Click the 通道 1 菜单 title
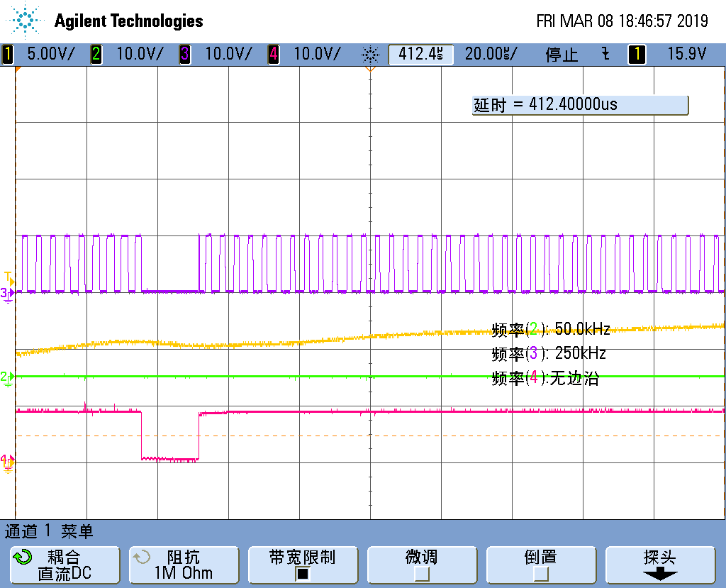This screenshot has height=588, width=726. coord(49,531)
